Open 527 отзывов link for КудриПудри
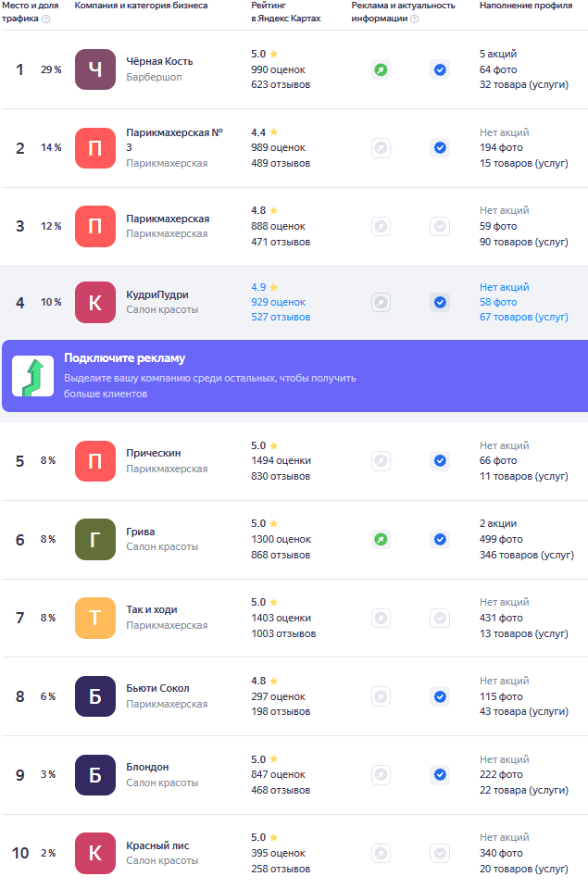The image size is (588, 889). [x=281, y=317]
